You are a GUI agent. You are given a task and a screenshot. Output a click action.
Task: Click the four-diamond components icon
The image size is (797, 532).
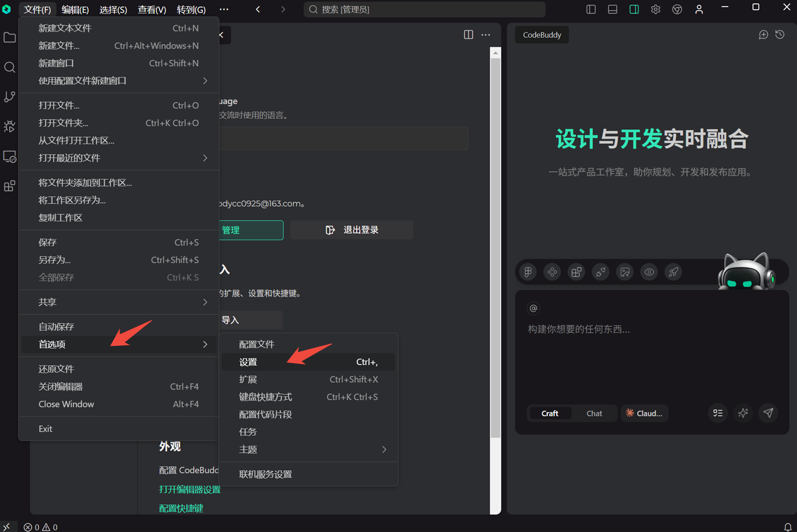click(x=552, y=272)
